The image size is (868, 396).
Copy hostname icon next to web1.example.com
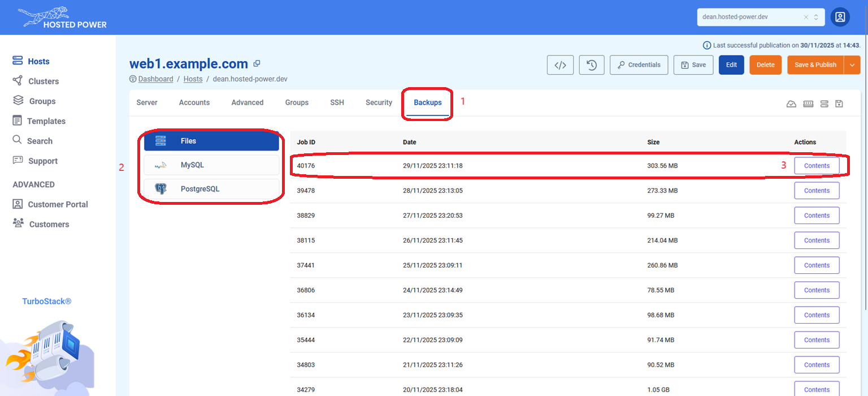click(257, 64)
